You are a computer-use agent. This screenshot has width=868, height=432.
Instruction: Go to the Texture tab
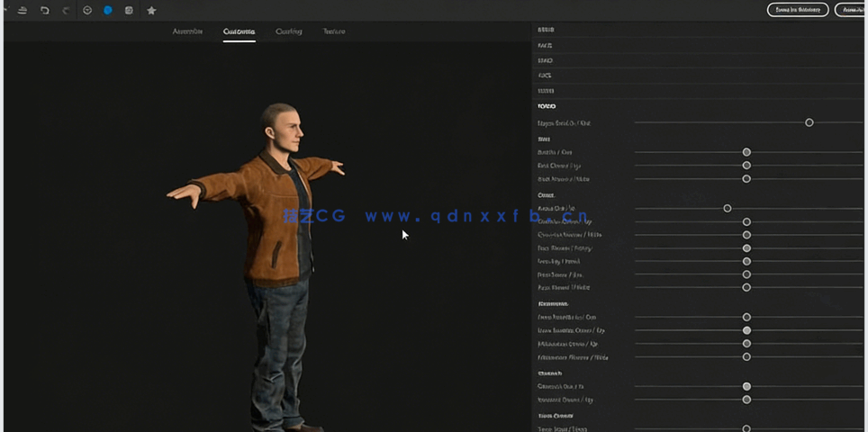pyautogui.click(x=334, y=31)
